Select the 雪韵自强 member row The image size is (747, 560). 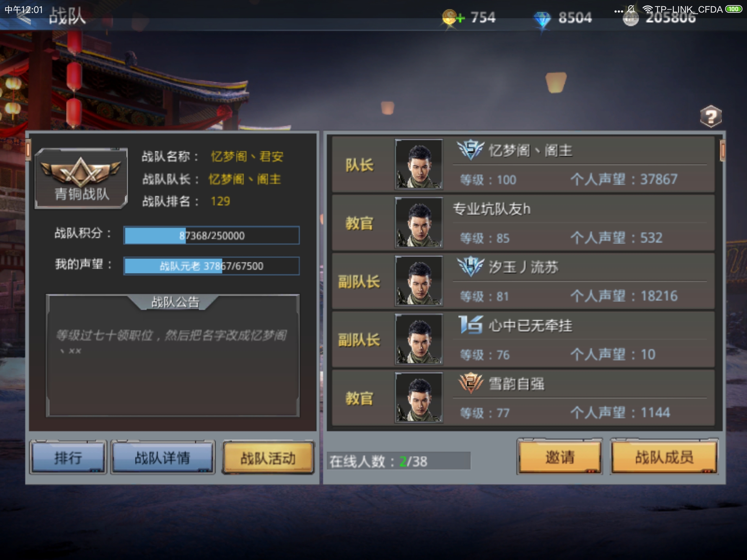[523, 398]
